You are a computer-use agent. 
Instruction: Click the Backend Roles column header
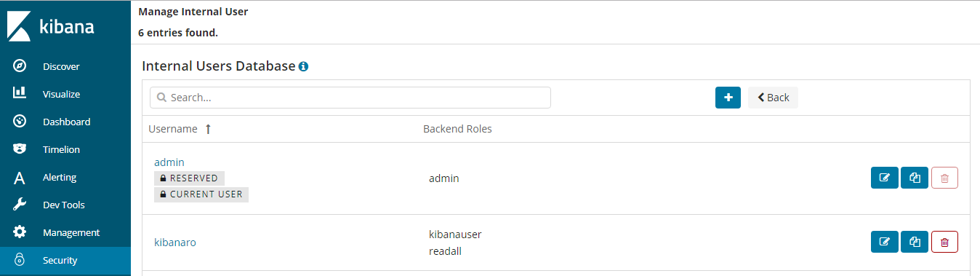pos(457,129)
